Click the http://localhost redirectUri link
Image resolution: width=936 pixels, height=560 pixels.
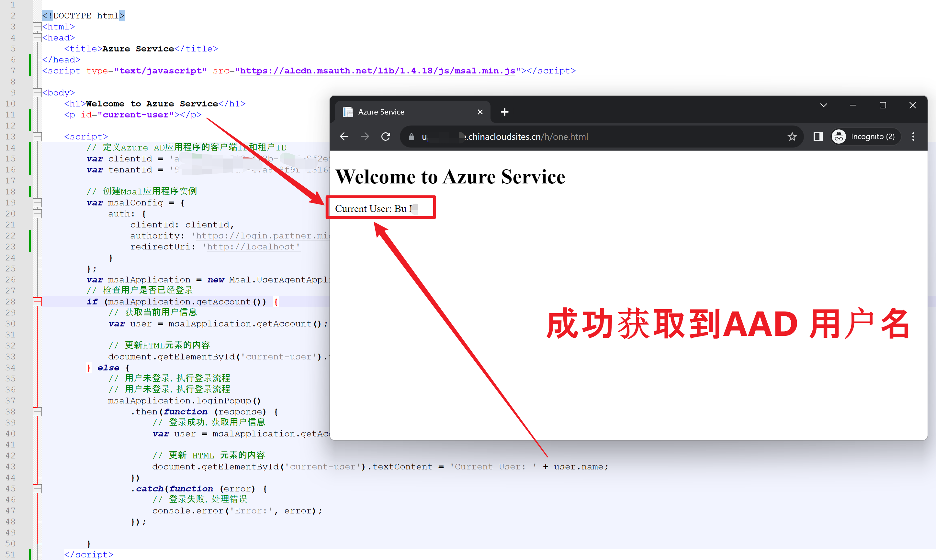(253, 247)
